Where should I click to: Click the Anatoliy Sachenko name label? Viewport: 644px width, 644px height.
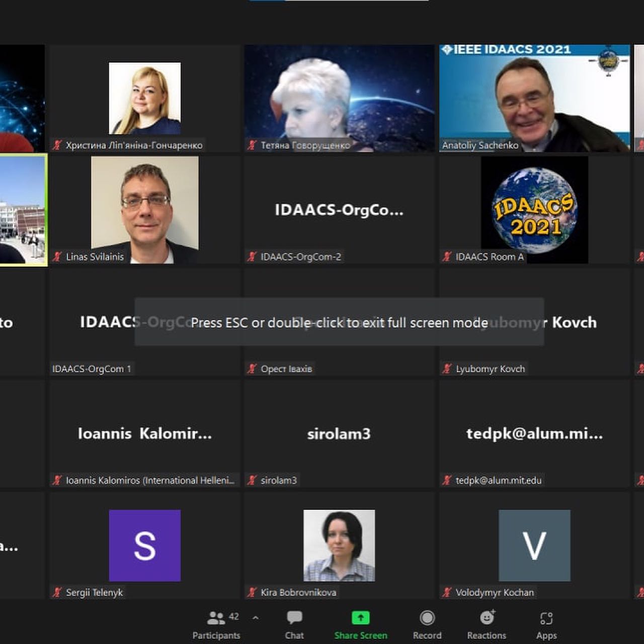[480, 145]
